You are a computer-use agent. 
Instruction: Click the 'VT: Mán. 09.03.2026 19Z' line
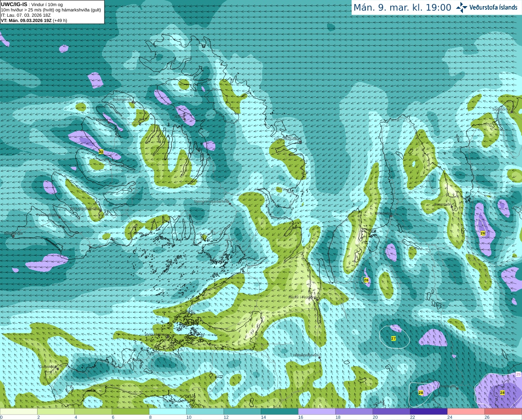pyautogui.click(x=26, y=20)
